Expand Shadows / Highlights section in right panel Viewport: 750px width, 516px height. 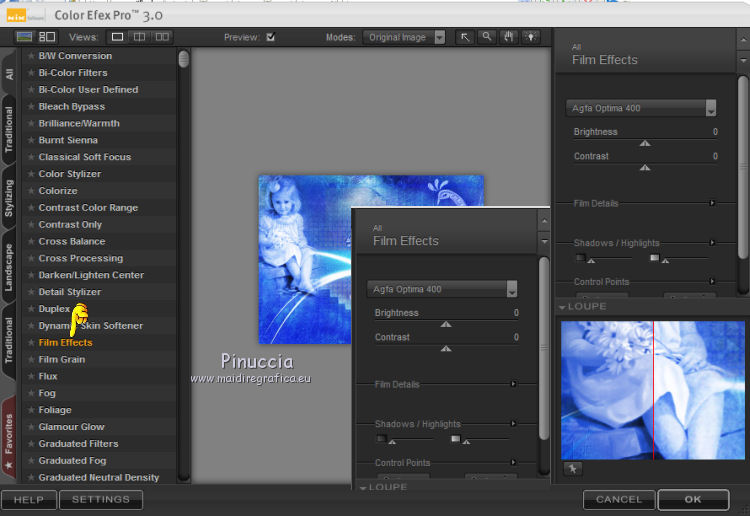712,242
